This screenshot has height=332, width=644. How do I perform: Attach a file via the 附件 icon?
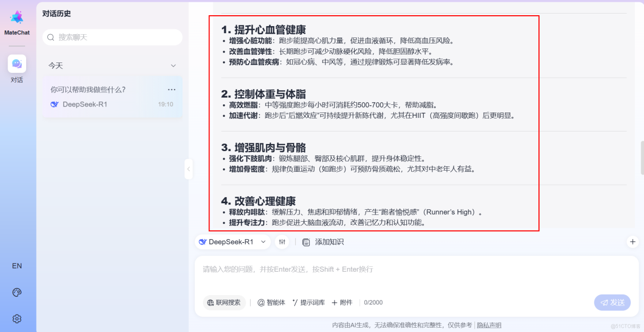[344, 302]
